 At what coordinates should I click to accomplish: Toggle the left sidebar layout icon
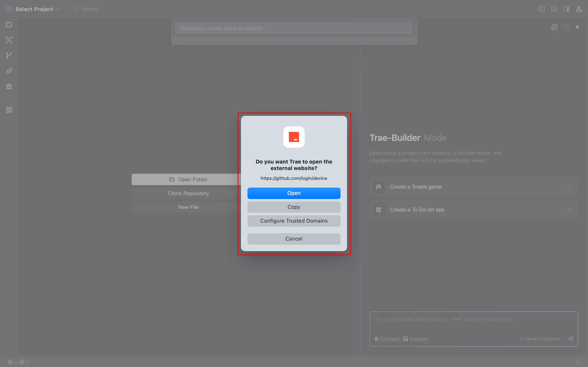point(542,9)
